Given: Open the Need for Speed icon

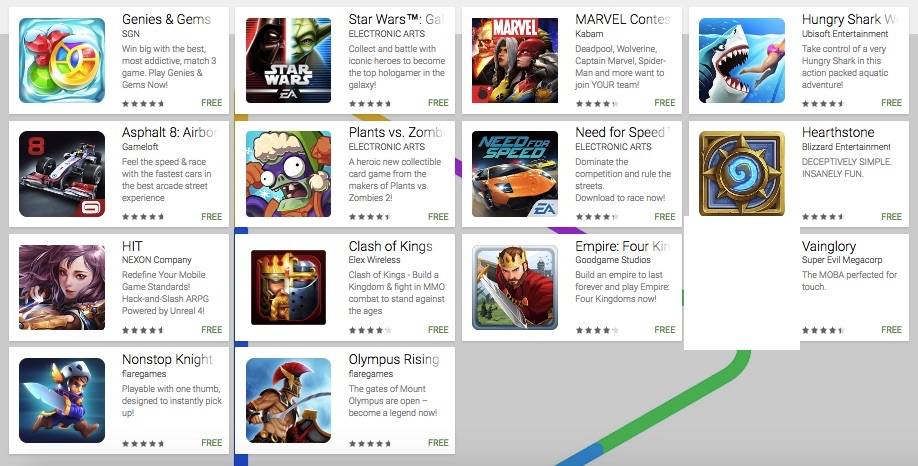Looking at the screenshot, I should 515,174.
